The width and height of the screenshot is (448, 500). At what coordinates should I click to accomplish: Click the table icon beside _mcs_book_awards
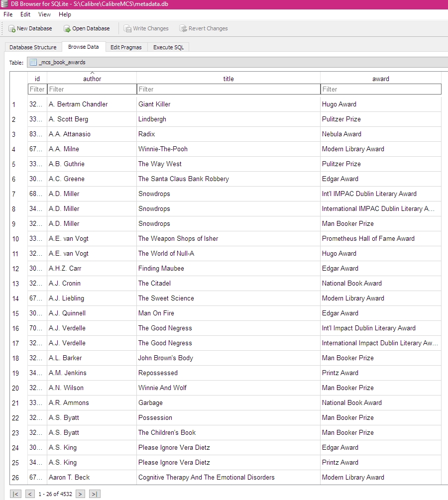33,62
